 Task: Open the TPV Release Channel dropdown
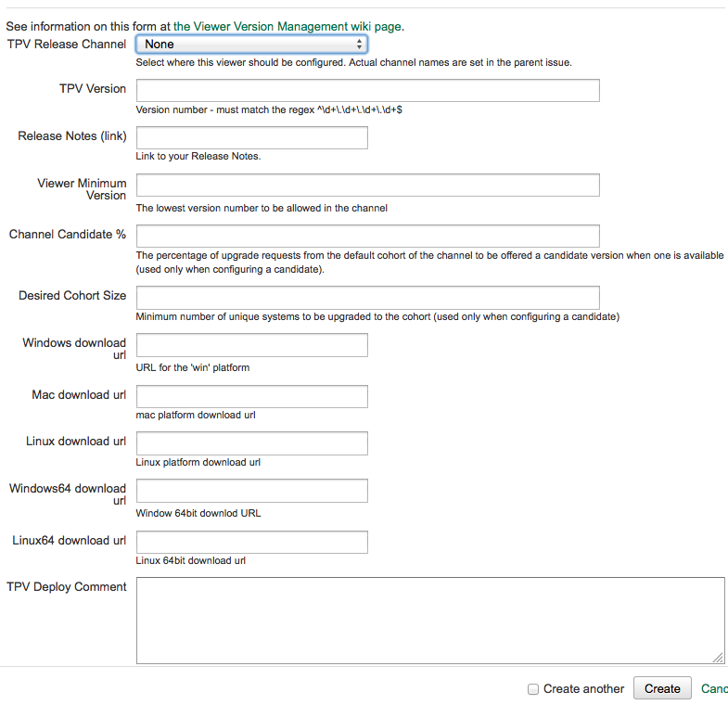tap(251, 45)
